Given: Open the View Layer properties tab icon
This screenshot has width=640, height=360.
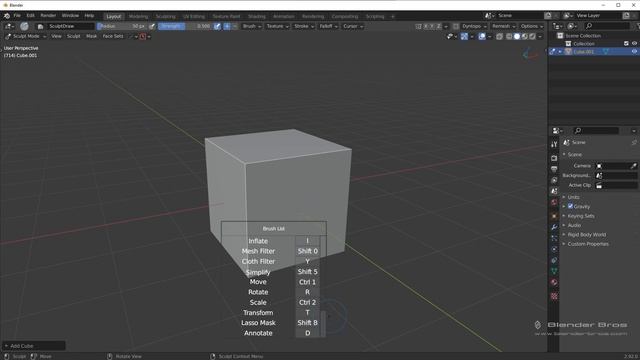Looking at the screenshot, I should pos(554,180).
